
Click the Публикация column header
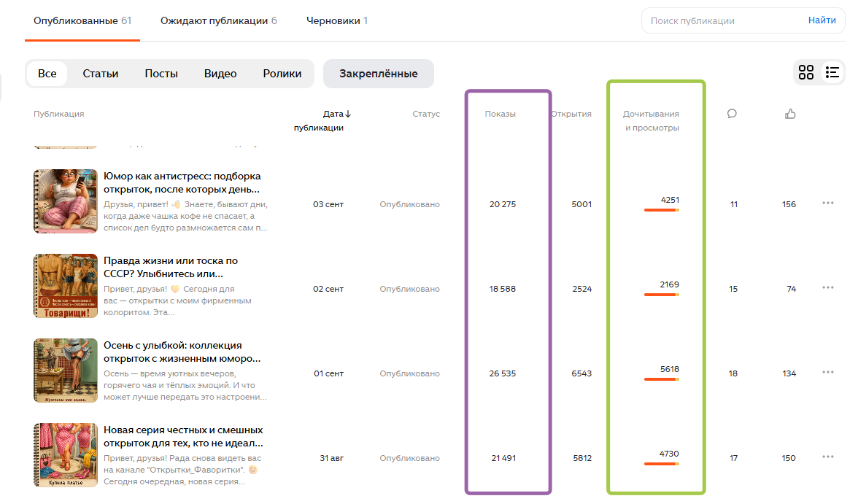pyautogui.click(x=58, y=114)
